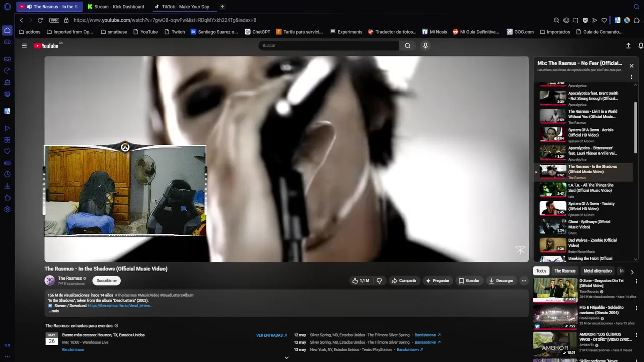Screen dimensions: 644x362
Task: Subscribe with the Suscribirme button
Action: click(x=106, y=281)
